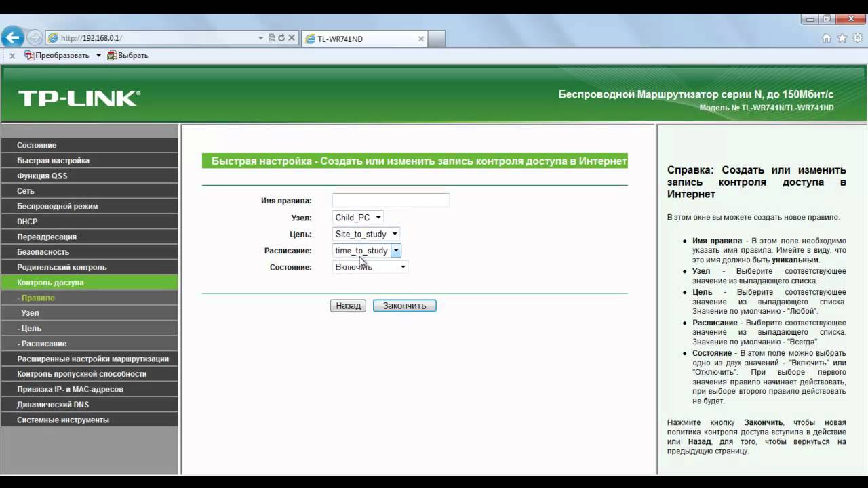Open a new blank tab

pyautogui.click(x=437, y=39)
